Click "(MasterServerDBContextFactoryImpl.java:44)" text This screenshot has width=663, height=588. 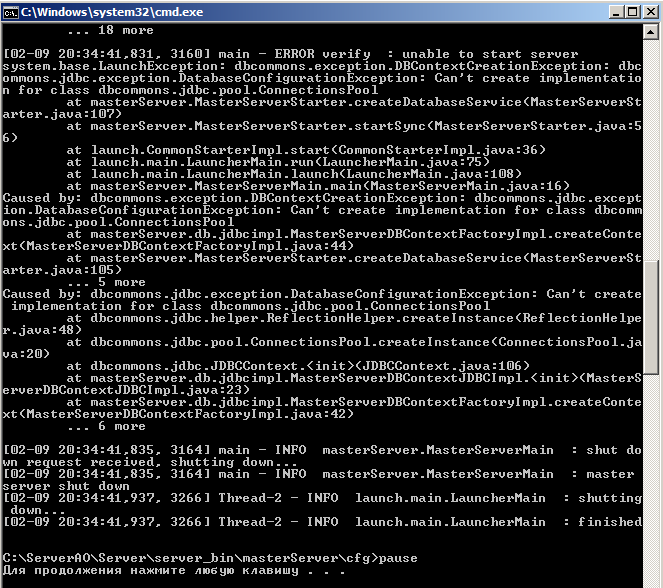point(186,246)
